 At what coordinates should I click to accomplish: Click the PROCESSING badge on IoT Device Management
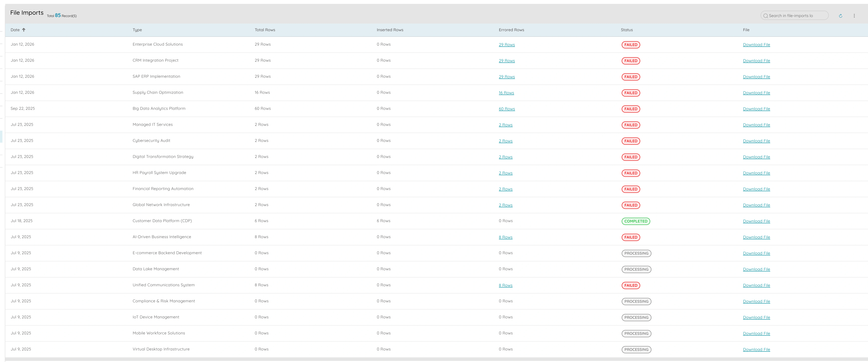tap(636, 317)
